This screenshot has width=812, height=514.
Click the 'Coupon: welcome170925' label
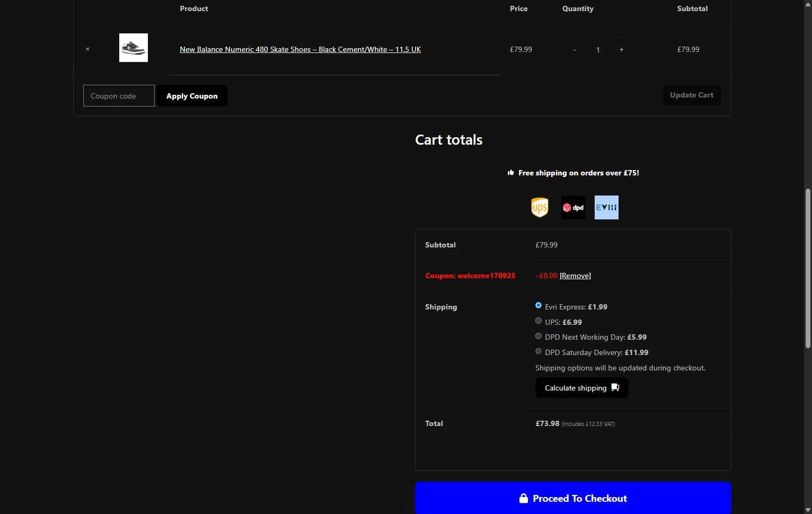470,276
